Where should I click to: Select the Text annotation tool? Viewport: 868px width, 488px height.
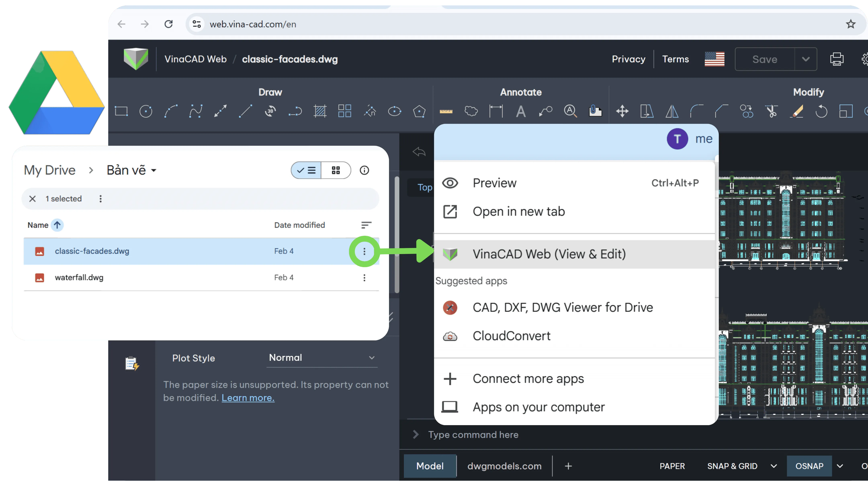pos(521,111)
